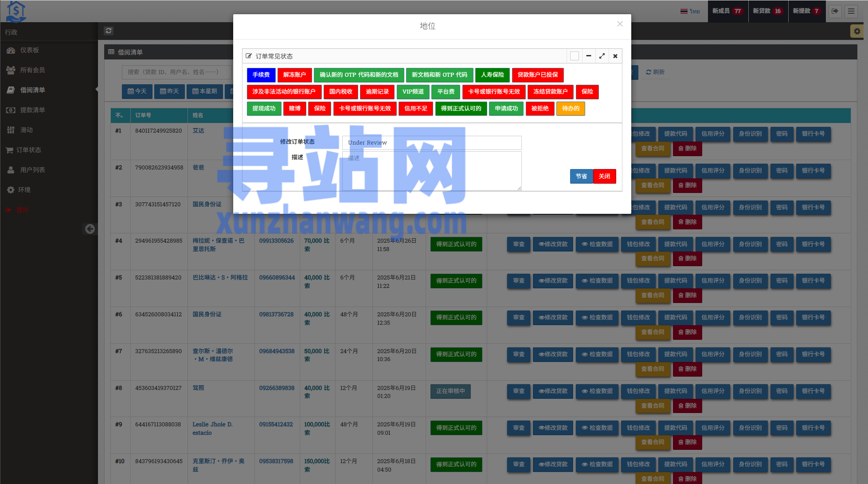Click the logout arrow icon in top bar

(x=835, y=11)
